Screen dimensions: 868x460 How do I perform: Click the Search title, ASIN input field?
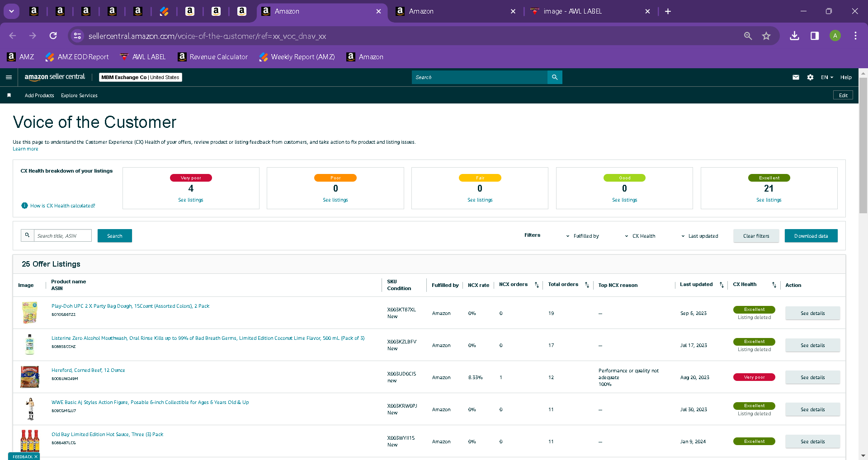(x=63, y=235)
